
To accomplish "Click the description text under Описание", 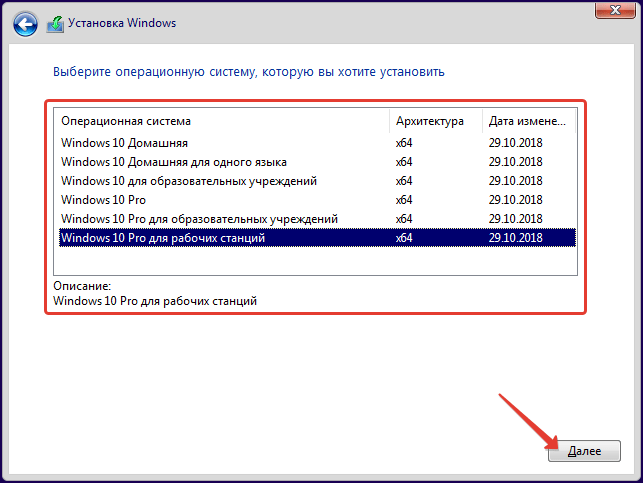I will tap(155, 301).
